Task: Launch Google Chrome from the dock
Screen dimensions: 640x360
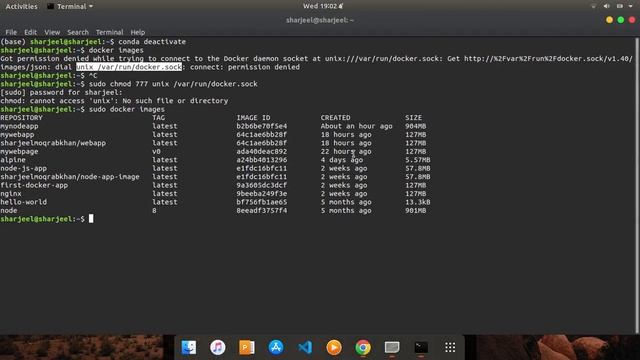Action: [363, 347]
